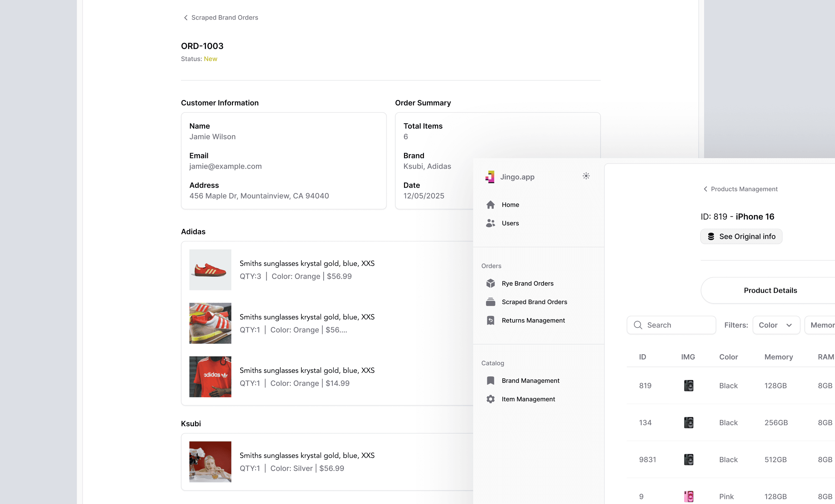The height and width of the screenshot is (504, 835).
Task: Click the address 456 Maple Dr
Action: tap(259, 196)
